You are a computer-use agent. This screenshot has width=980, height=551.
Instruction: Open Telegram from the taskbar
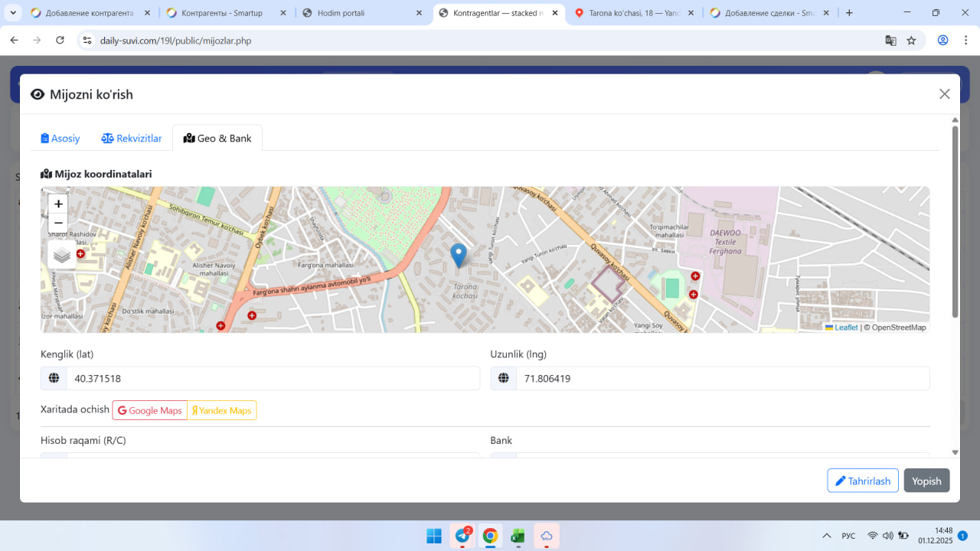[x=462, y=536]
